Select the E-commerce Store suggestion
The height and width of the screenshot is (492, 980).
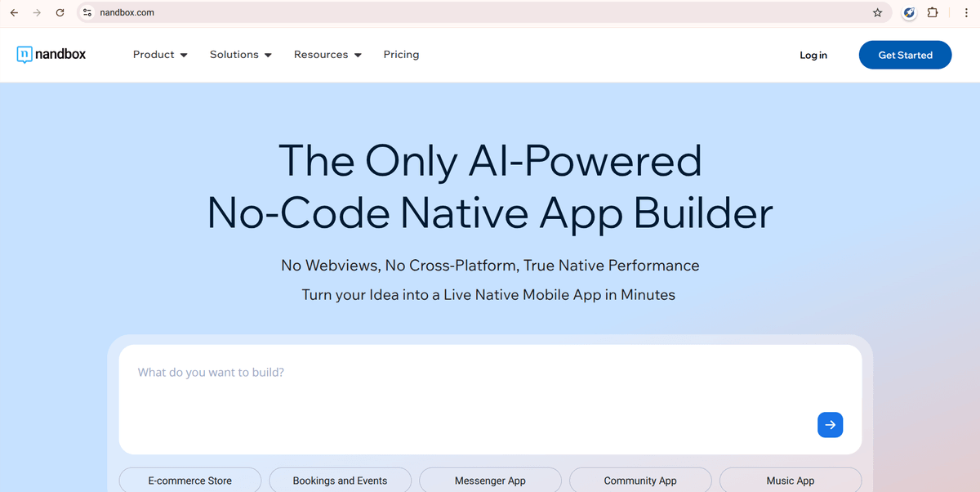[190, 480]
